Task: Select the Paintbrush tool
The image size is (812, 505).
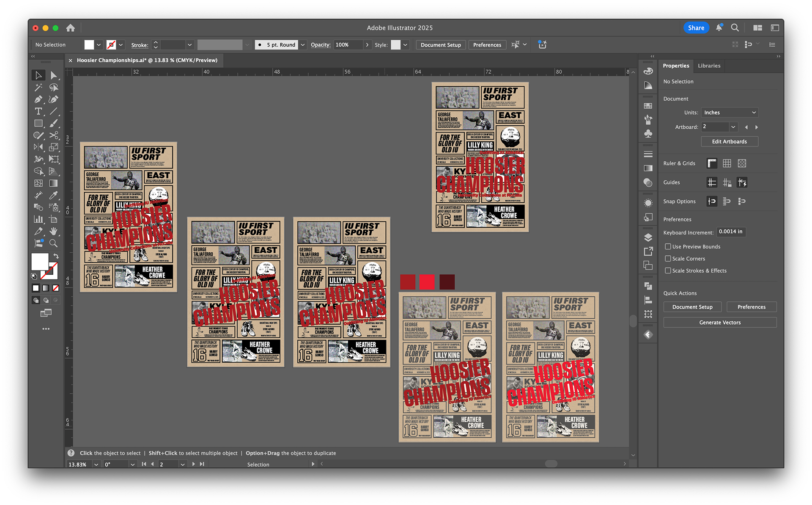Action: 53,123
